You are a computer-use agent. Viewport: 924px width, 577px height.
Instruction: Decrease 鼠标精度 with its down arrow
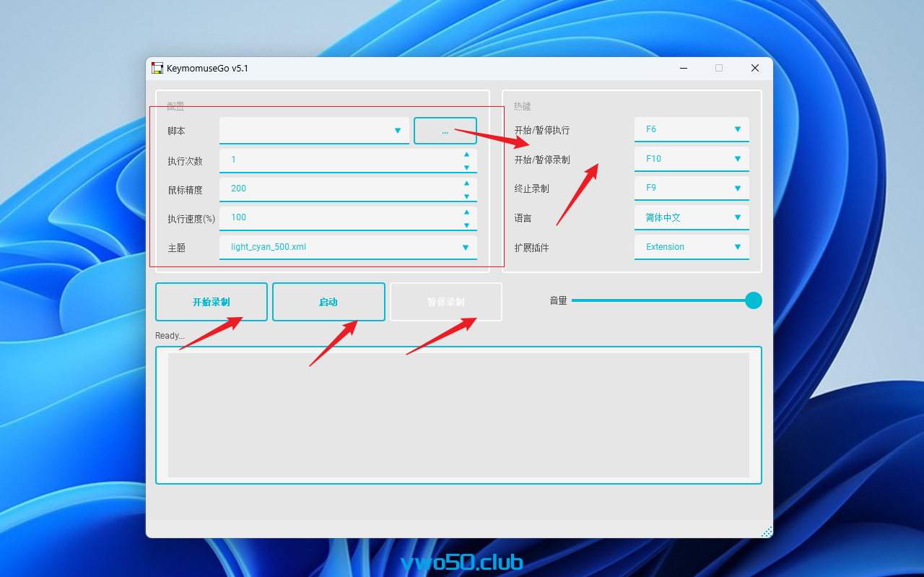tap(466, 196)
